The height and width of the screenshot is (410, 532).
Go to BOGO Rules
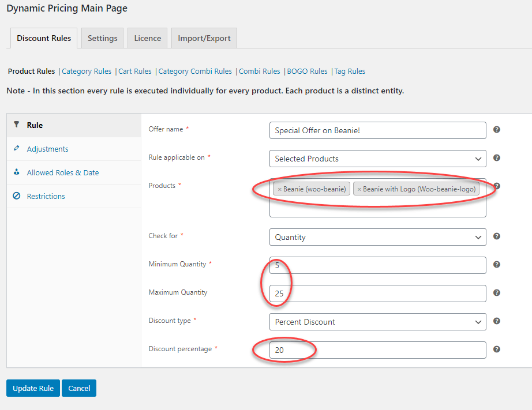307,71
